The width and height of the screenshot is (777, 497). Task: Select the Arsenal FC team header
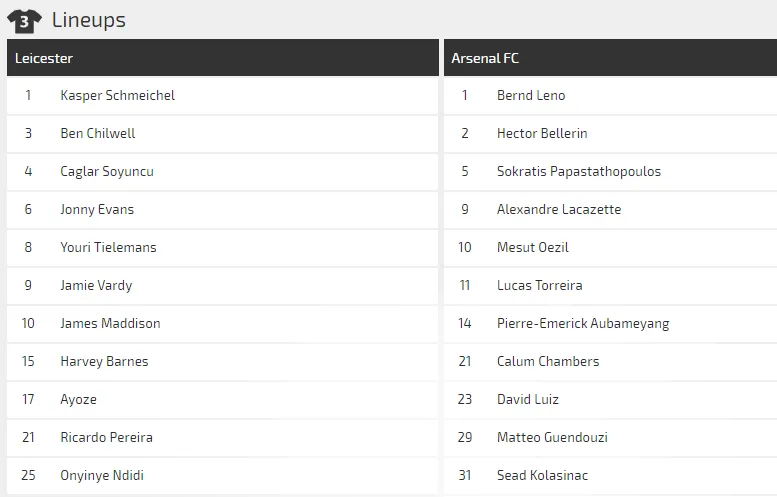coord(485,58)
